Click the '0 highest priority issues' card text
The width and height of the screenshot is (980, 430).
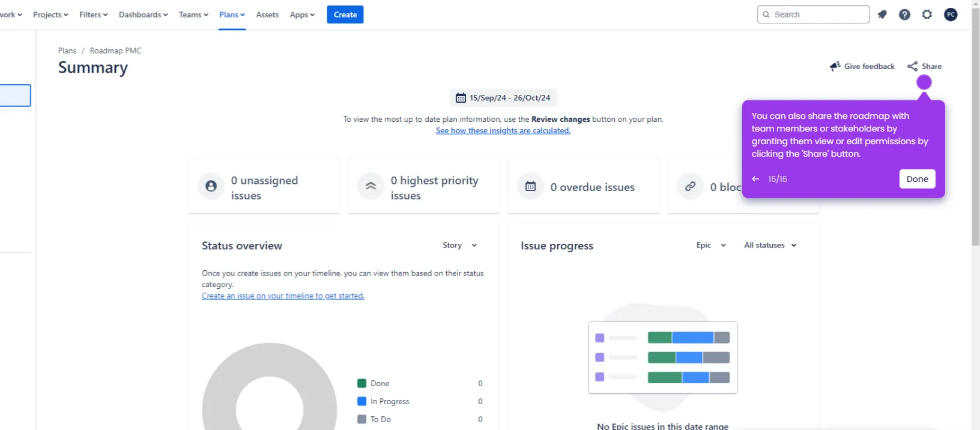pos(435,188)
